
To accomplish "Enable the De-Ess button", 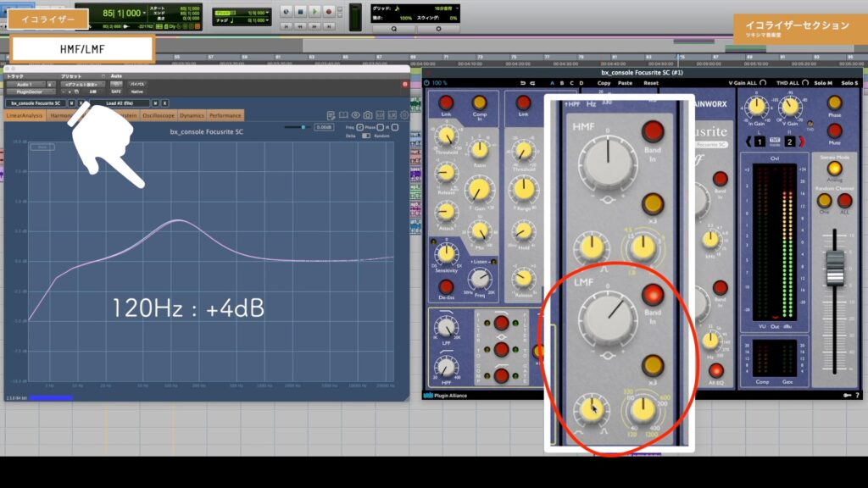I will click(x=446, y=286).
